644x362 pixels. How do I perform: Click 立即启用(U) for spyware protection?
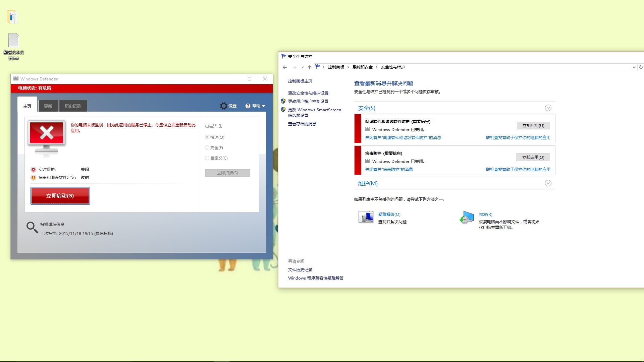click(533, 126)
